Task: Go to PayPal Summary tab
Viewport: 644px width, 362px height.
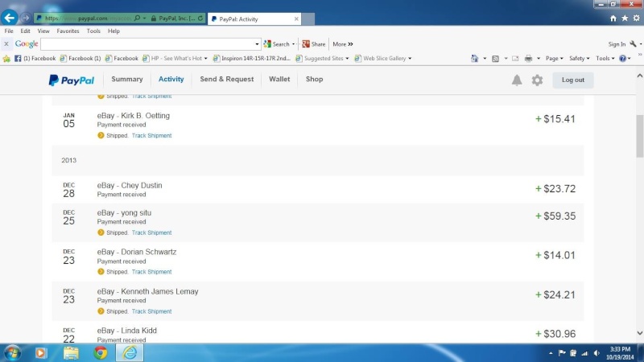Action: click(x=127, y=79)
